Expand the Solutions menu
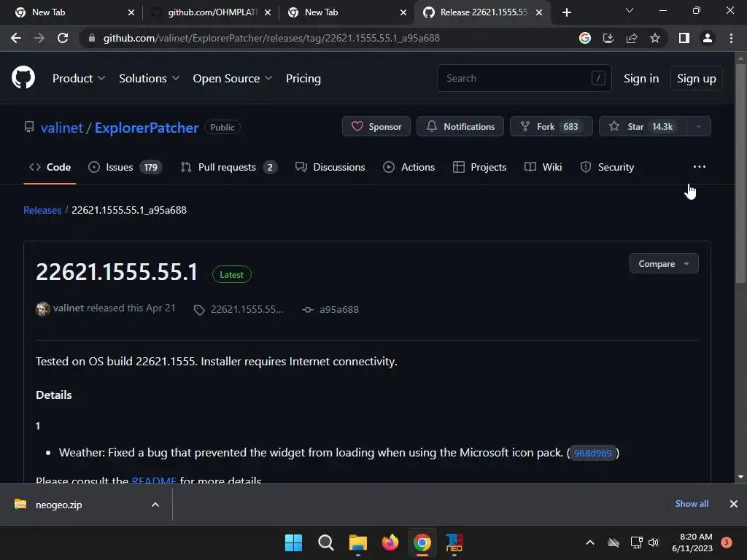The image size is (747, 560). click(149, 79)
